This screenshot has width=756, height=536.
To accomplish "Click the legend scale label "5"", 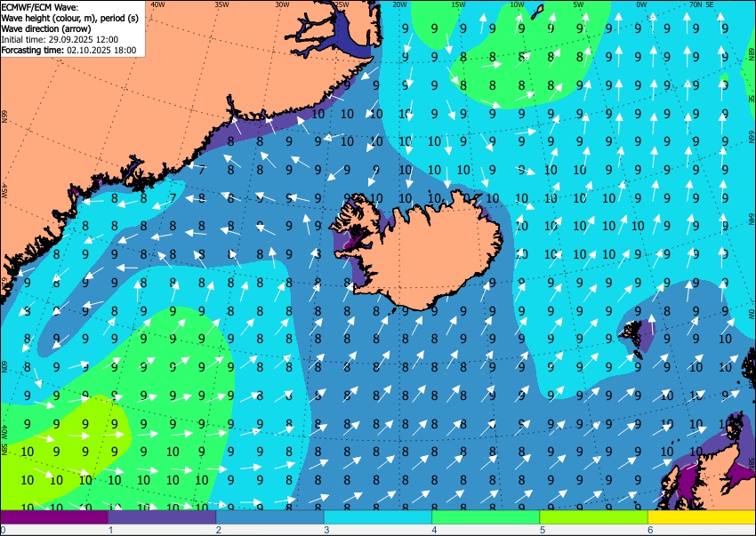I will point(543,530).
